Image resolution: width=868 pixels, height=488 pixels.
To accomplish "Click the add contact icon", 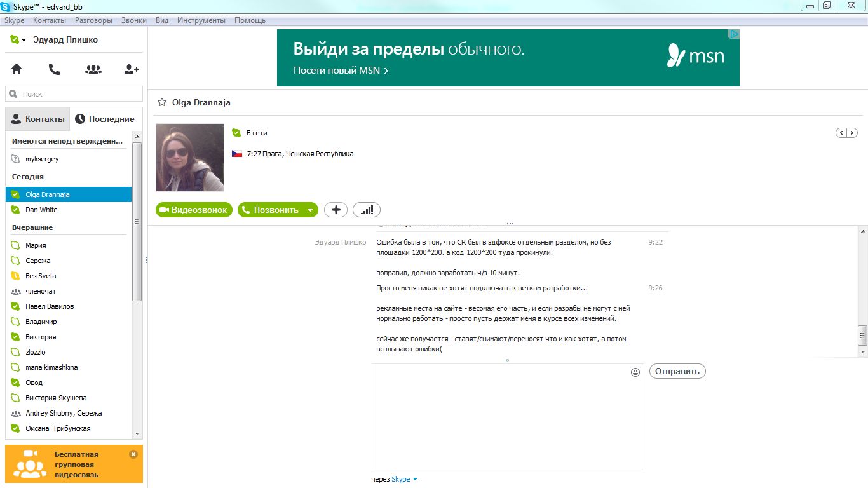I will click(132, 69).
